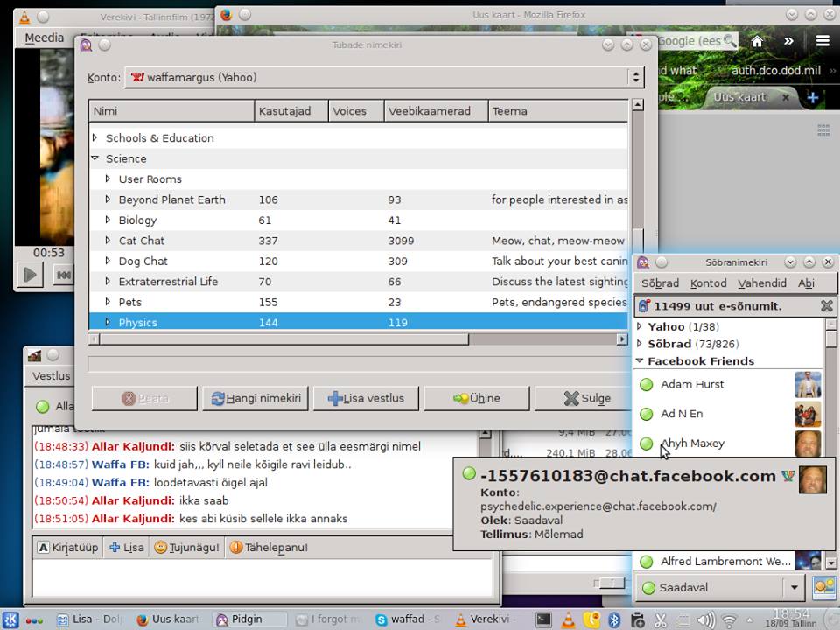Click the Lisa vestlus button

tap(366, 399)
